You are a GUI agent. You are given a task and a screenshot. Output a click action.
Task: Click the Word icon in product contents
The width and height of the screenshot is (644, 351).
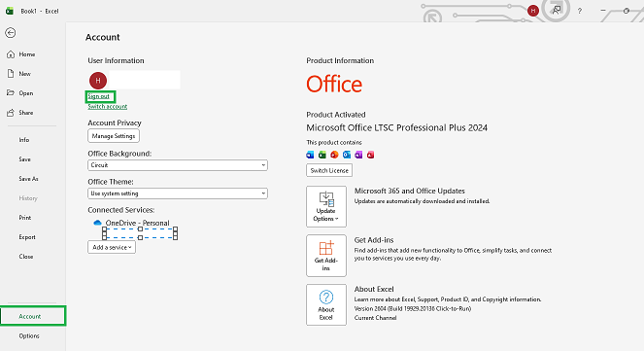pos(310,155)
